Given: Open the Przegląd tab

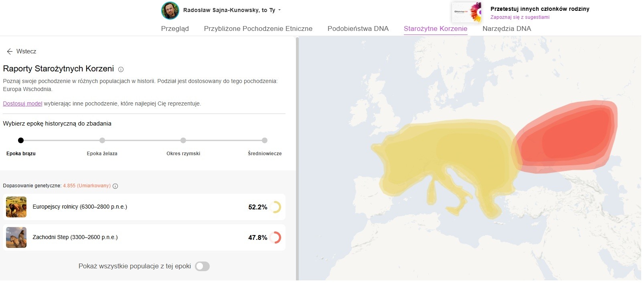Looking at the screenshot, I should [x=175, y=28].
